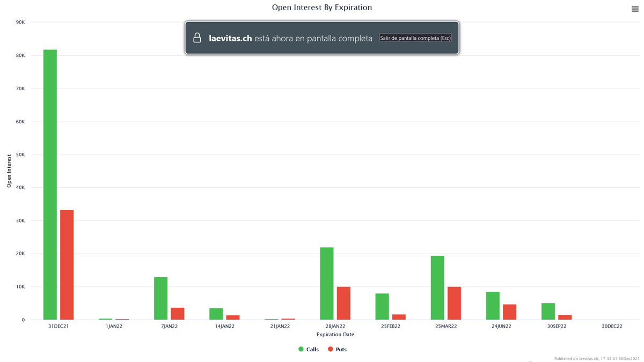Click the 20K y-axis value
Viewport: 644px width, 362px height.
point(20,254)
